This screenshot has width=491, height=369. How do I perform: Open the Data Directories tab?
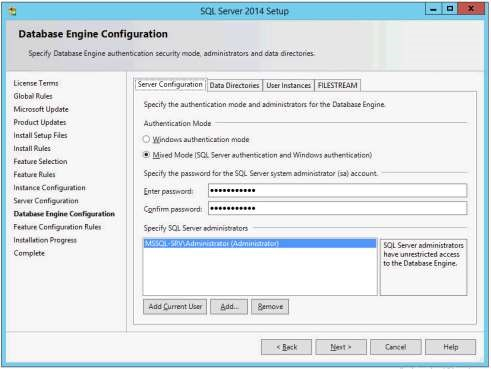tap(234, 85)
